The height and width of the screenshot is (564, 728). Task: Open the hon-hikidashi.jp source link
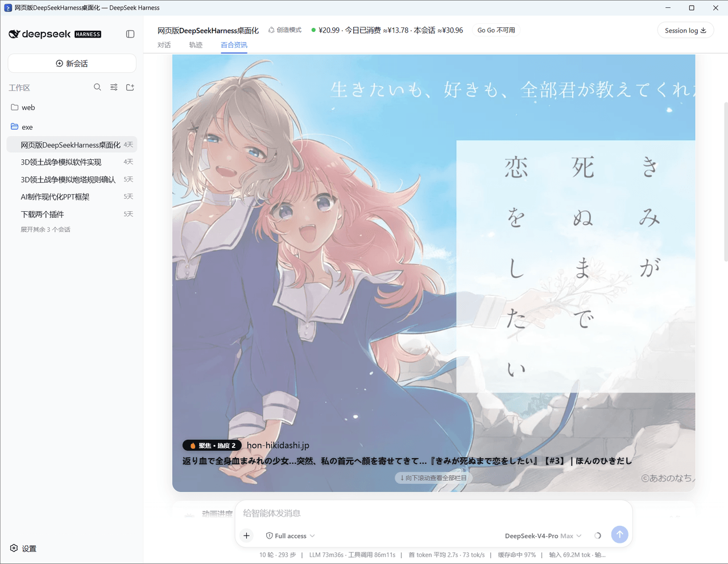click(x=278, y=446)
